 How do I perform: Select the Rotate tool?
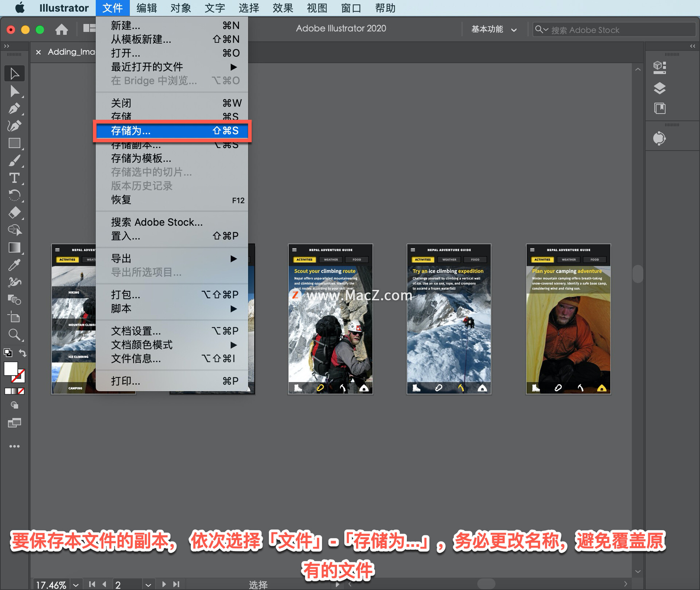[14, 195]
